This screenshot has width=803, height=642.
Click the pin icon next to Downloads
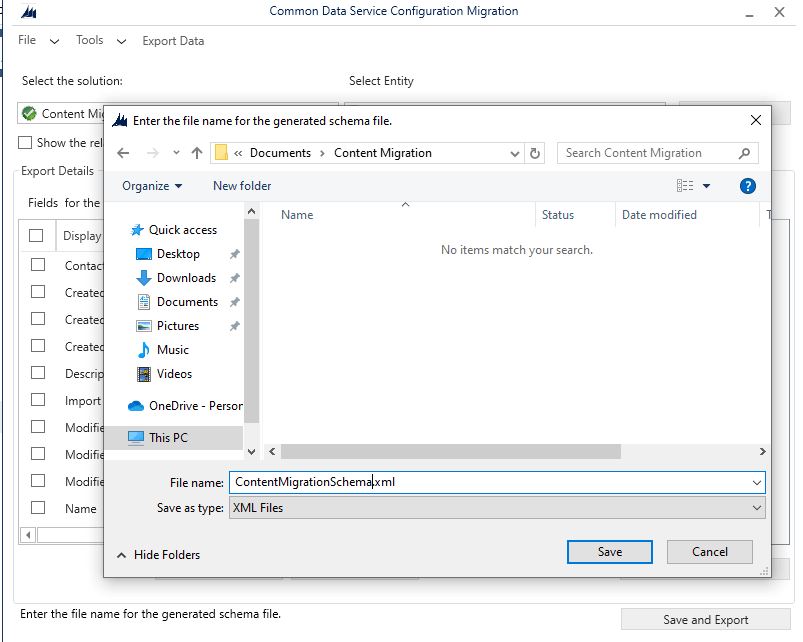[235, 278]
